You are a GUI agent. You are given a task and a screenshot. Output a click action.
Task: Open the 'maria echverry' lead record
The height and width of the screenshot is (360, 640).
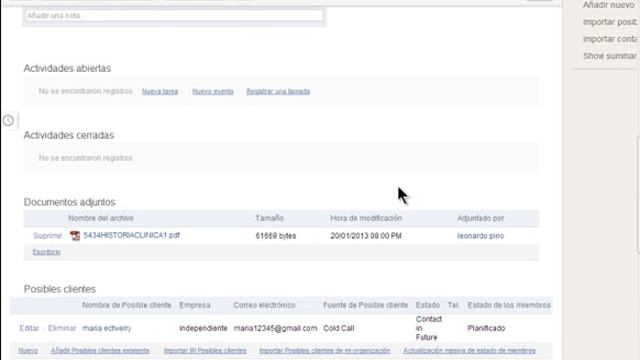tap(107, 328)
